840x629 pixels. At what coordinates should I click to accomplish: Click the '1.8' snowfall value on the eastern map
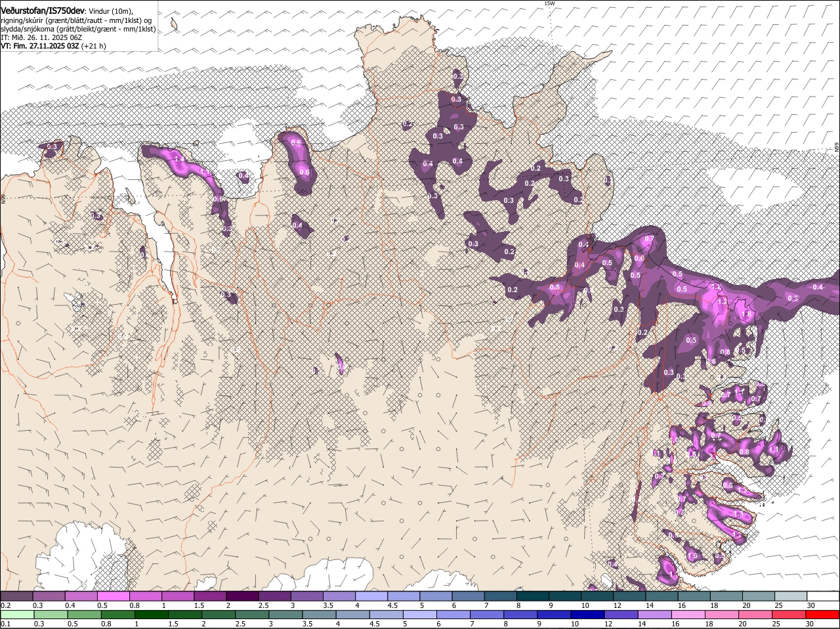[x=745, y=314]
